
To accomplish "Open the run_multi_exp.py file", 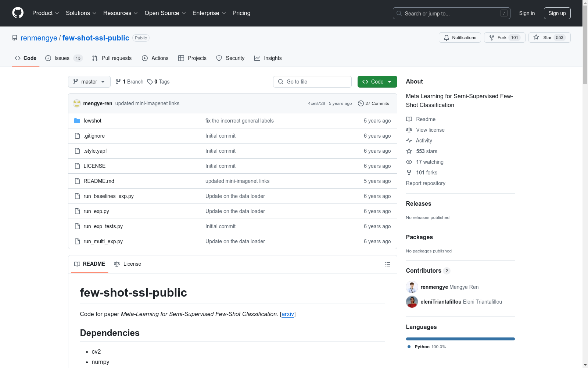I will pos(103,241).
